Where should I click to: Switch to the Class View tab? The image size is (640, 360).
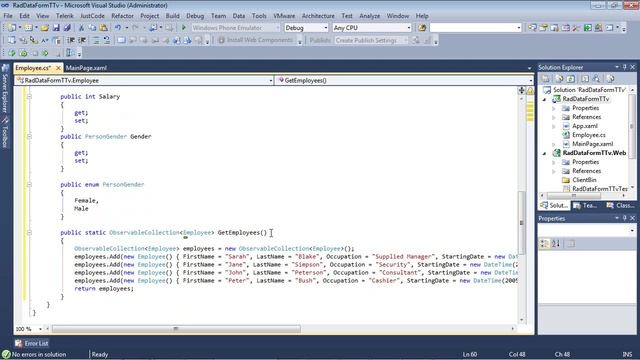pyautogui.click(x=620, y=205)
